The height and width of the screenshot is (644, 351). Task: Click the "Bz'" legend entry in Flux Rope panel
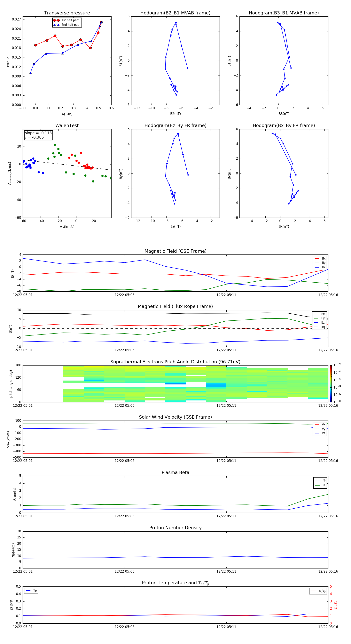tap(320, 323)
